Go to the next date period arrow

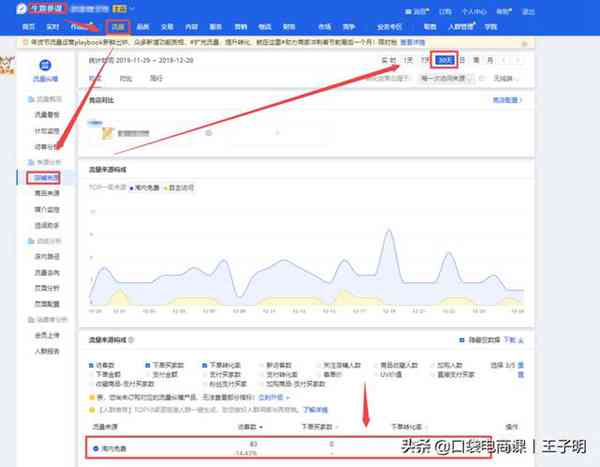click(518, 60)
